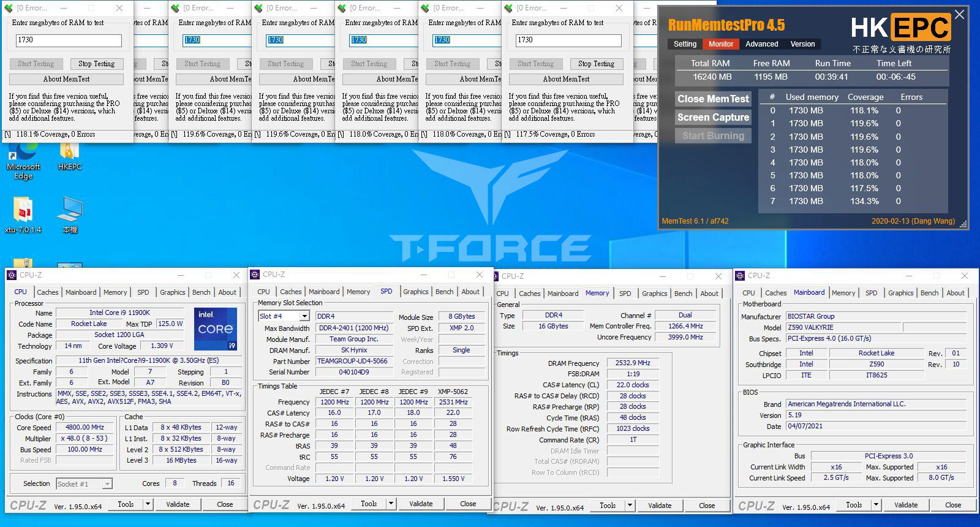The width and height of the screenshot is (980, 527).
Task: Close the RunMemtestPro window with the X icon
Action: pos(959,15)
